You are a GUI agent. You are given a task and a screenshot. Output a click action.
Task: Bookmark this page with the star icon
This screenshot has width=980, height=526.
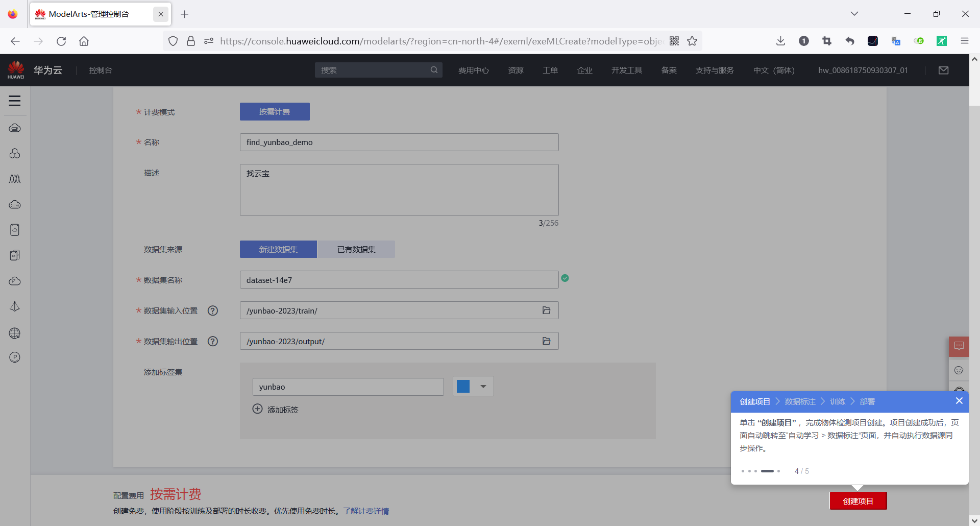(692, 41)
